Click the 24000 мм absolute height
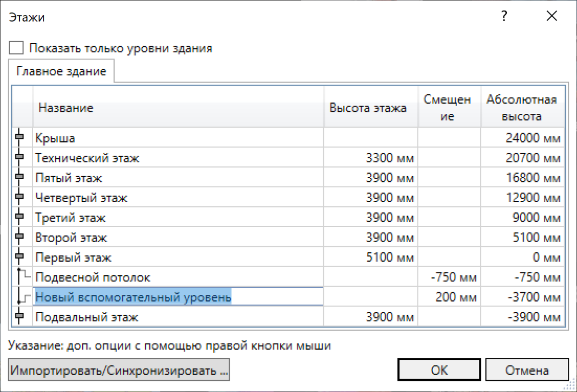 coord(522,138)
